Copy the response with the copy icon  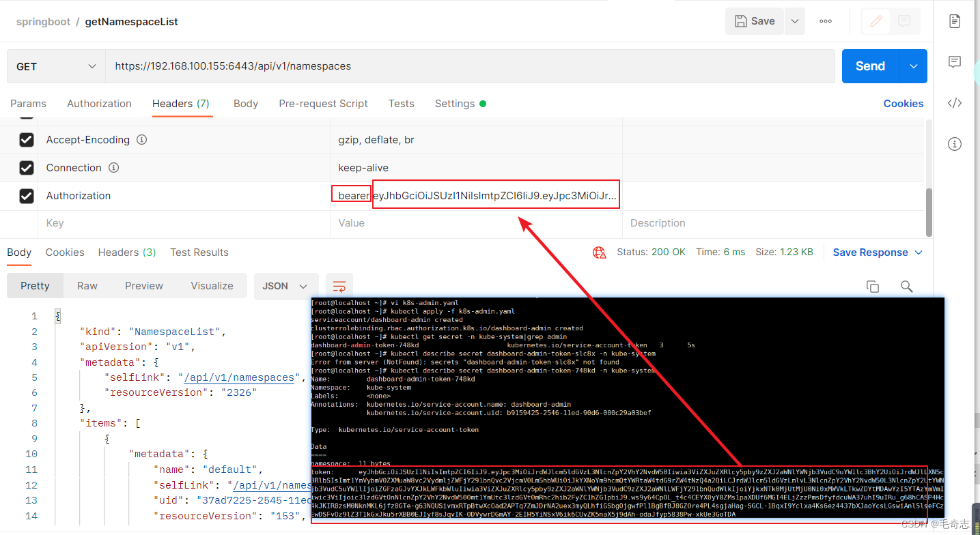[872, 287]
